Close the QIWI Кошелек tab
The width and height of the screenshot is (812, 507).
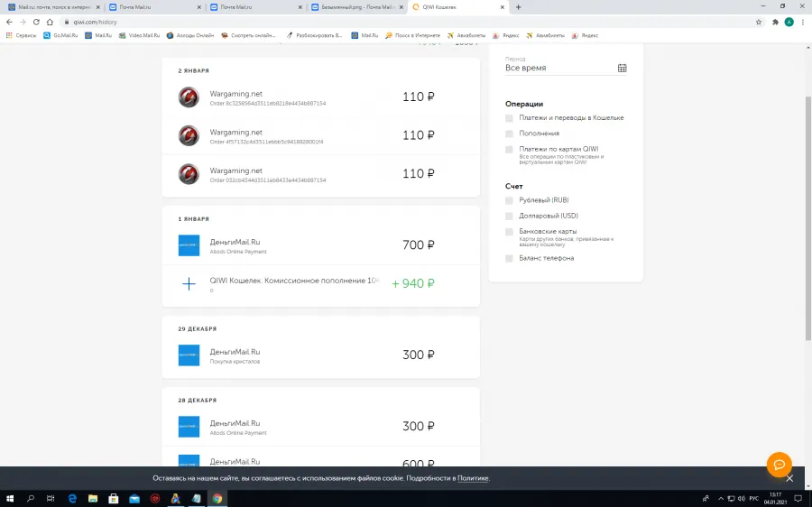502,7
